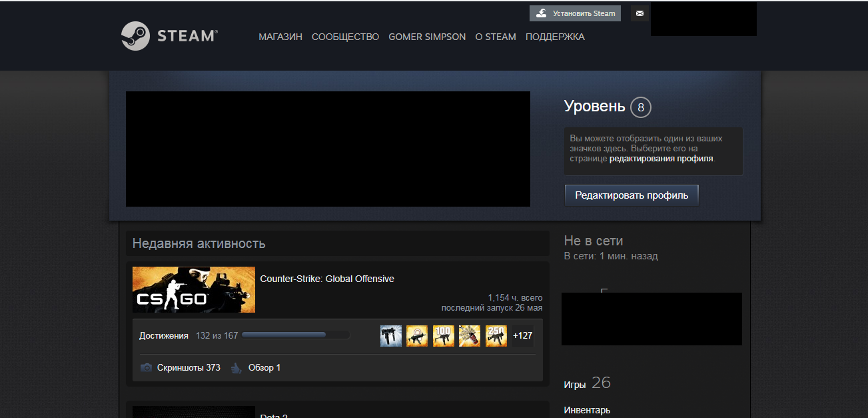868x418 pixels.
Task: Open the GOMER SIMPSON profile menu
Action: (x=427, y=37)
